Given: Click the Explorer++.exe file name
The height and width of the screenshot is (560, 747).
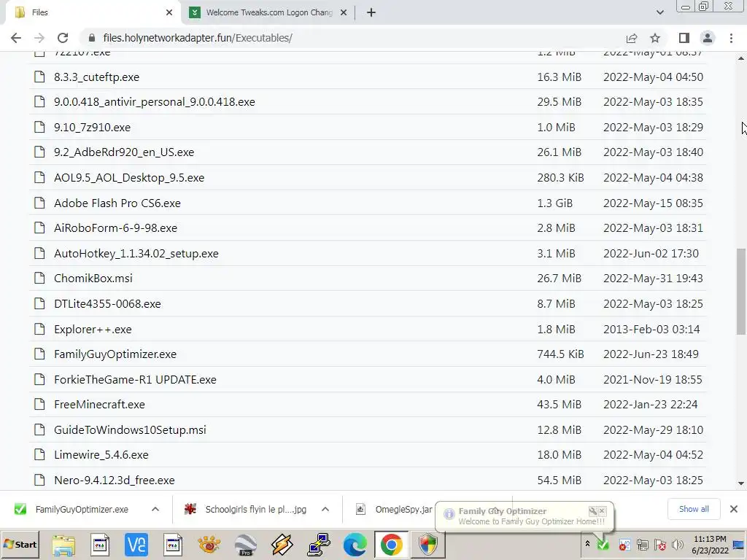Looking at the screenshot, I should click(x=93, y=330).
